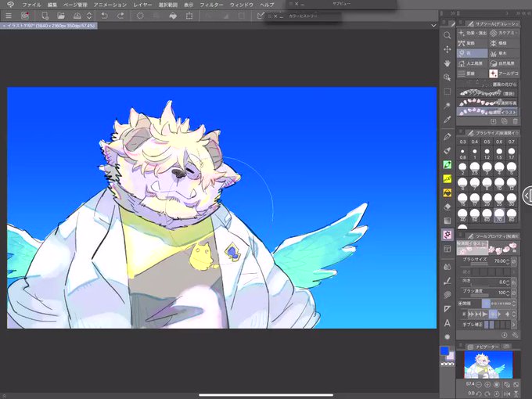
Task: Select the green custom brush tool
Action: tap(448, 164)
